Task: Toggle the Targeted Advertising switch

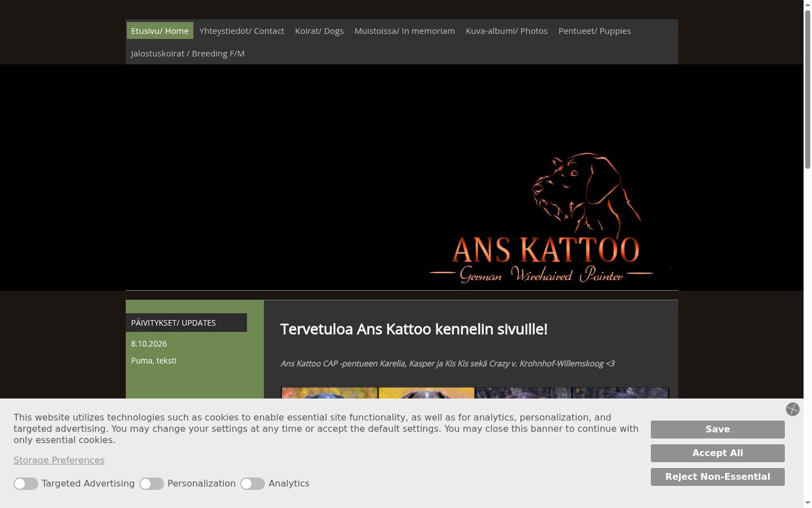Action: click(26, 484)
